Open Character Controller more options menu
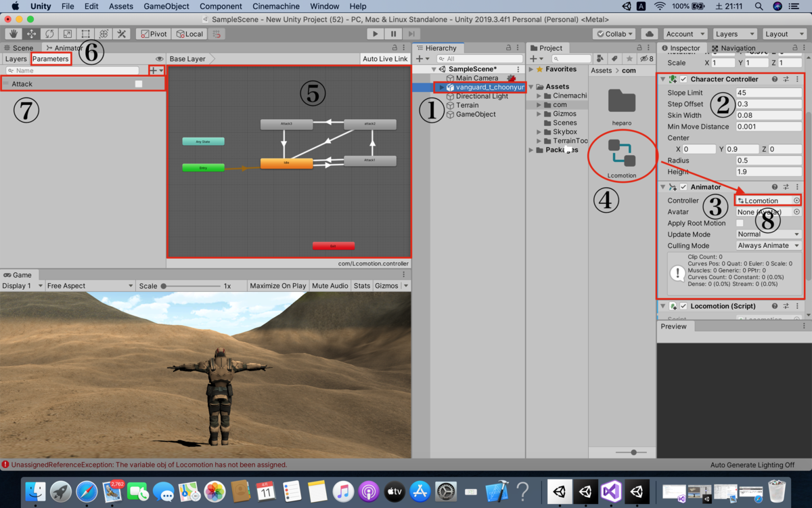Screen dimensions: 812x508 (797, 79)
